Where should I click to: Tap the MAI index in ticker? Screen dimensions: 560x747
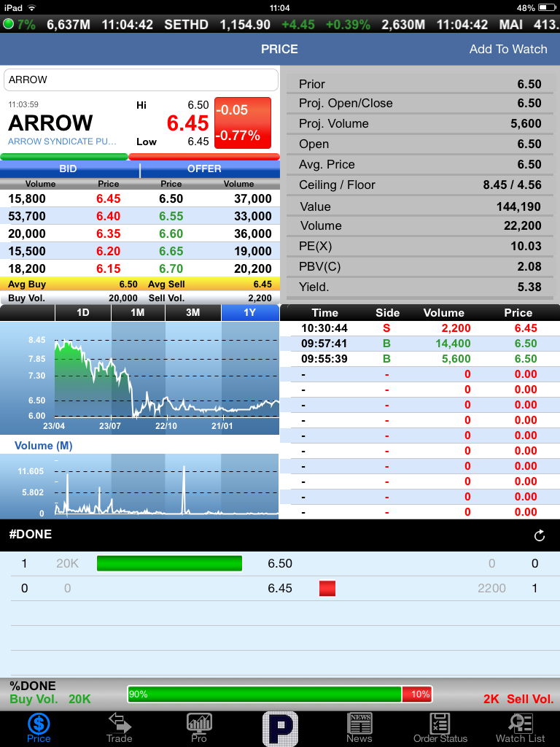coord(511,25)
